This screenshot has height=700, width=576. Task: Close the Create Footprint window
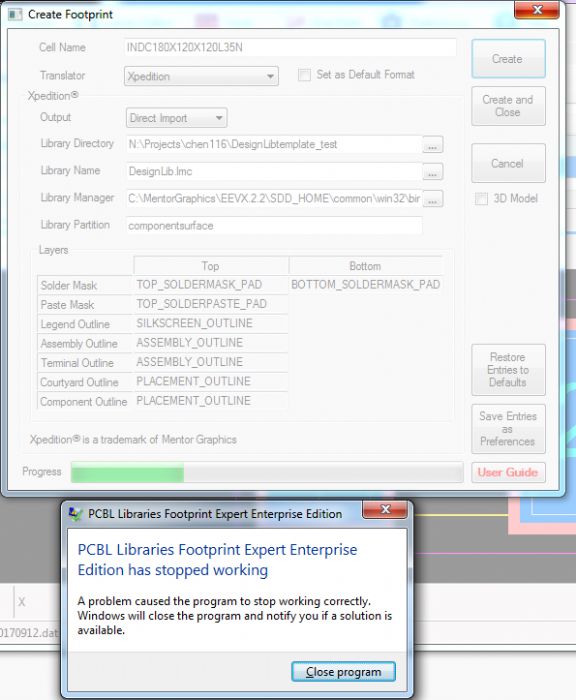point(537,10)
